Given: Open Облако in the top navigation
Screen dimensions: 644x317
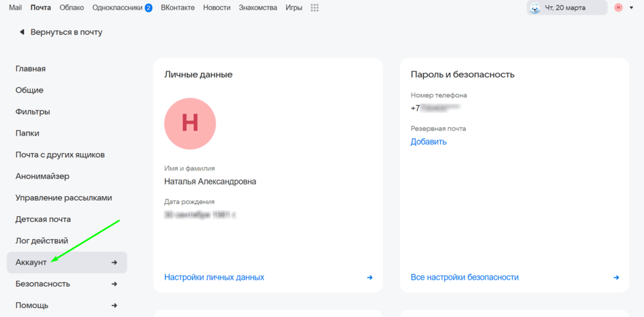Looking at the screenshot, I should 71,7.
